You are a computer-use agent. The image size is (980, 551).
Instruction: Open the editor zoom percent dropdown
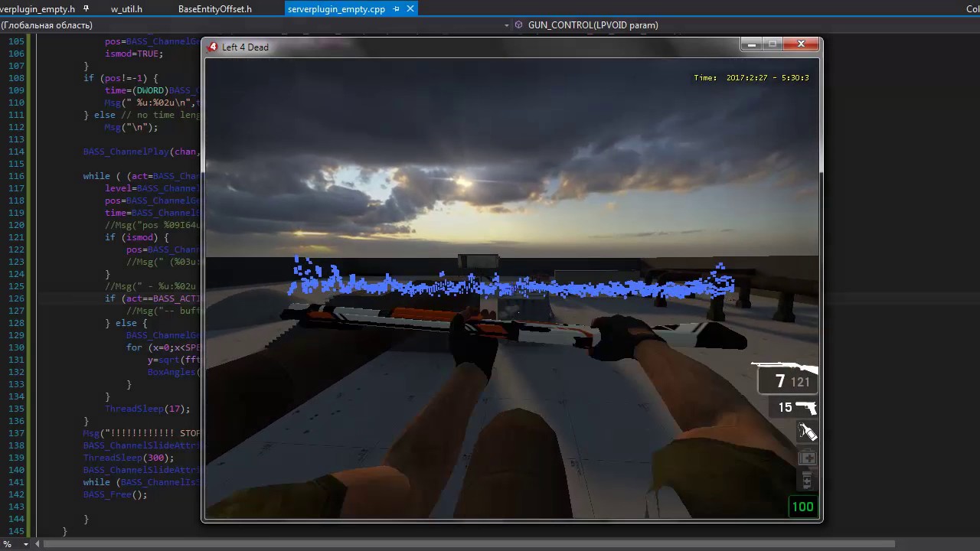pos(26,544)
